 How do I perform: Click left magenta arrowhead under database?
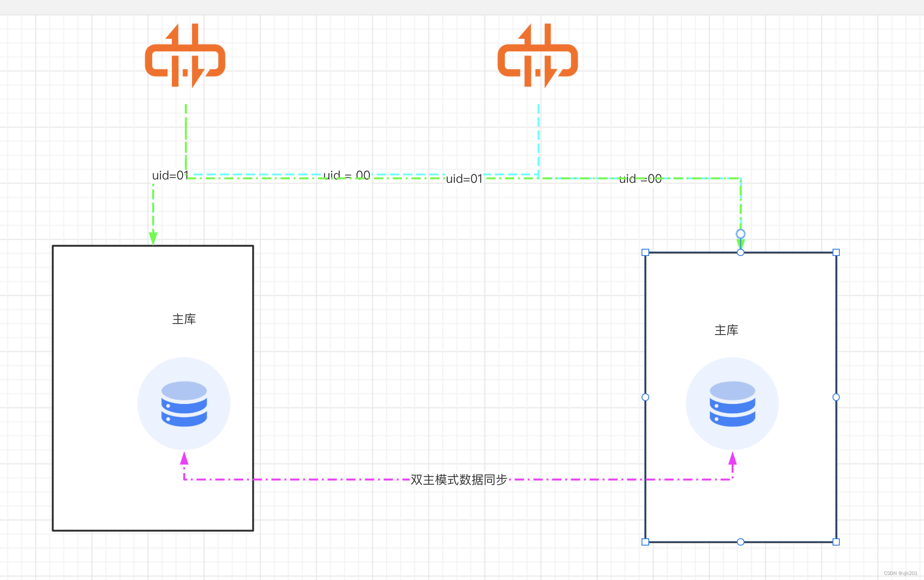pyautogui.click(x=184, y=458)
